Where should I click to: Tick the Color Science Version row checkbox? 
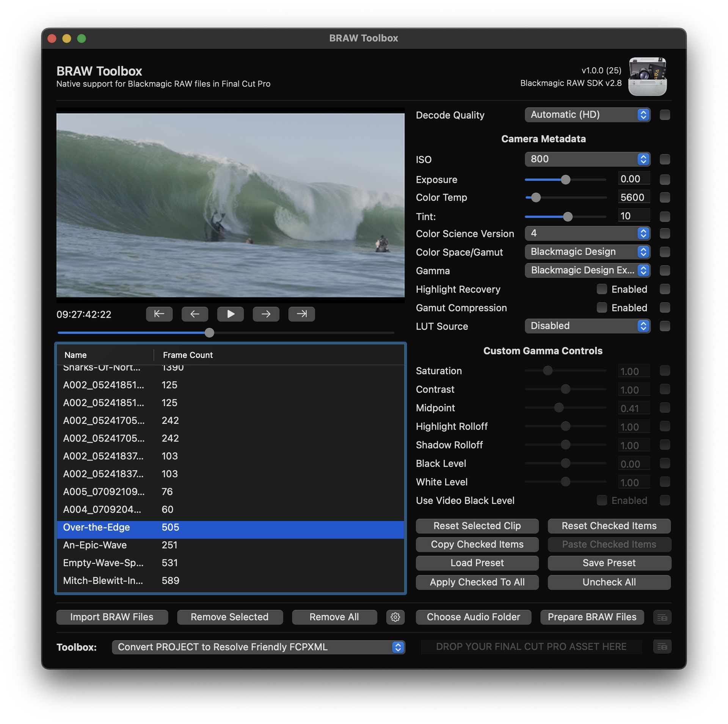(664, 233)
